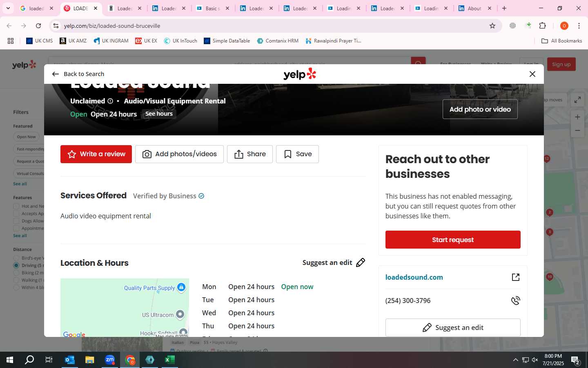Click the Yelp logo in modal header

coord(300,74)
